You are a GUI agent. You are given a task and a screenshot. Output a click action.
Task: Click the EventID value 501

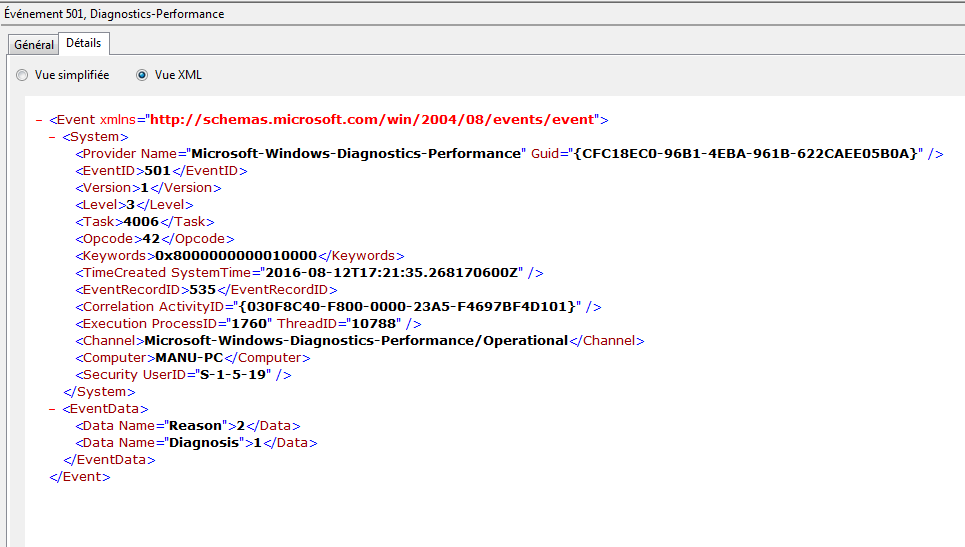[x=158, y=170]
